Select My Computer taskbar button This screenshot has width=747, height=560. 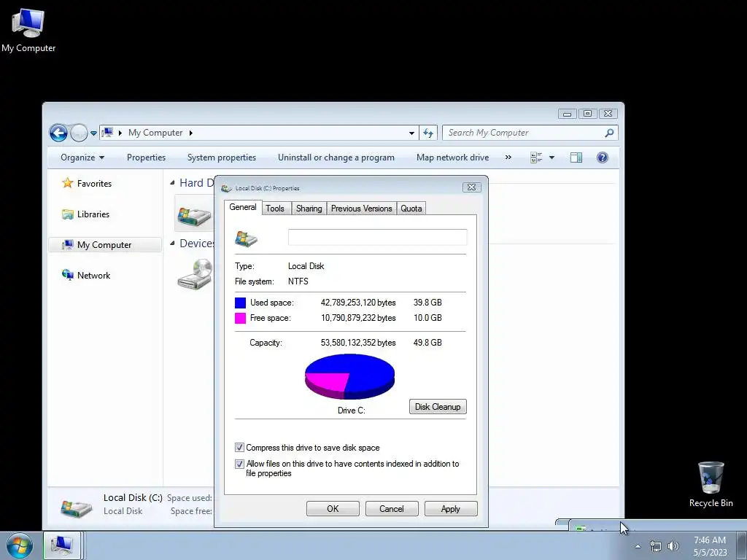(63, 545)
